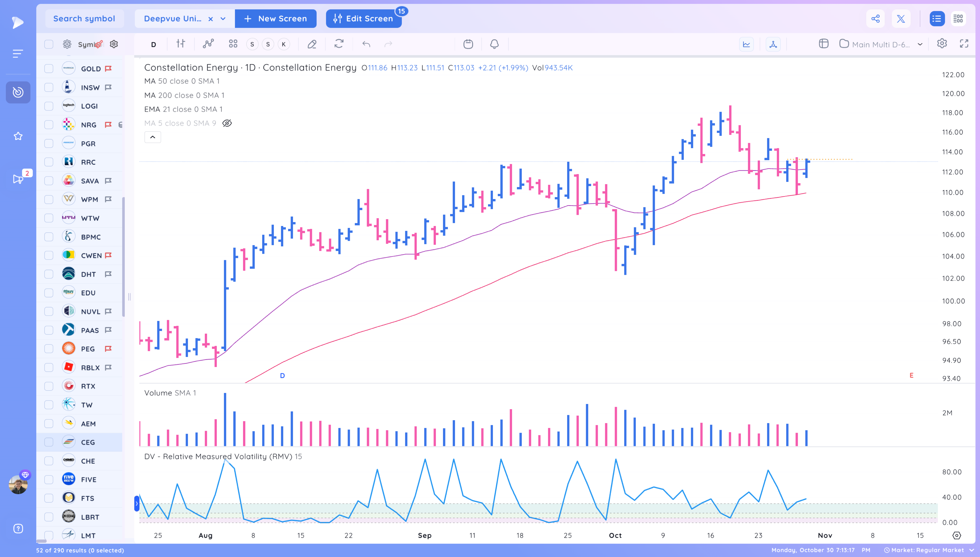The height and width of the screenshot is (557, 980).
Task: Click the red flag next to GOLD
Action: click(109, 68)
